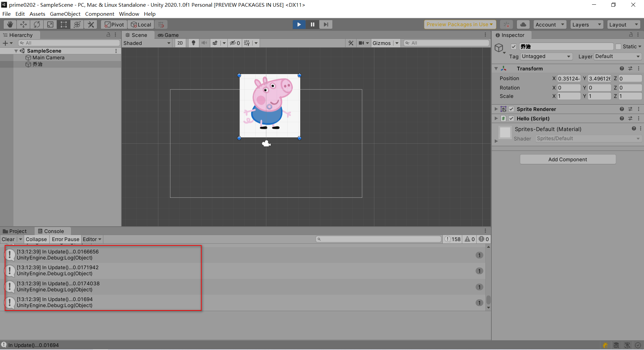644x350 pixels.
Task: Toggle scene lighting icon
Action: pyautogui.click(x=193, y=43)
